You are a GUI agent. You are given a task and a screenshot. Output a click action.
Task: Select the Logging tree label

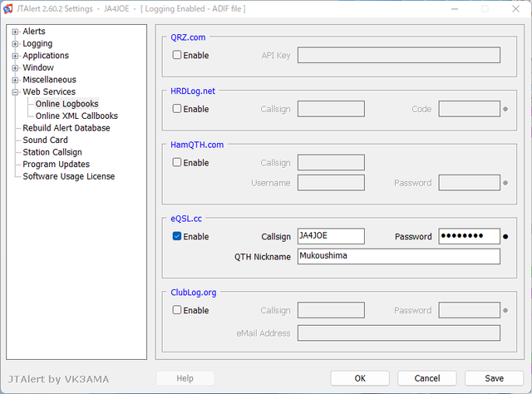(37, 43)
